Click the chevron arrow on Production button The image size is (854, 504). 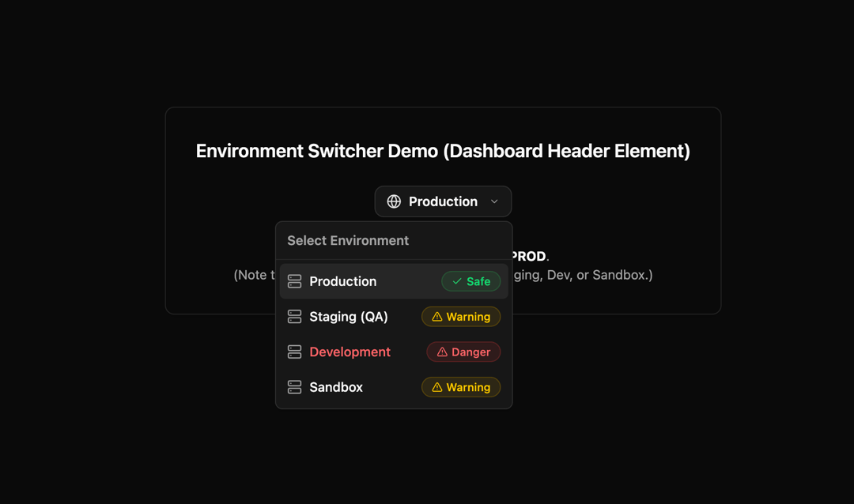click(x=494, y=201)
